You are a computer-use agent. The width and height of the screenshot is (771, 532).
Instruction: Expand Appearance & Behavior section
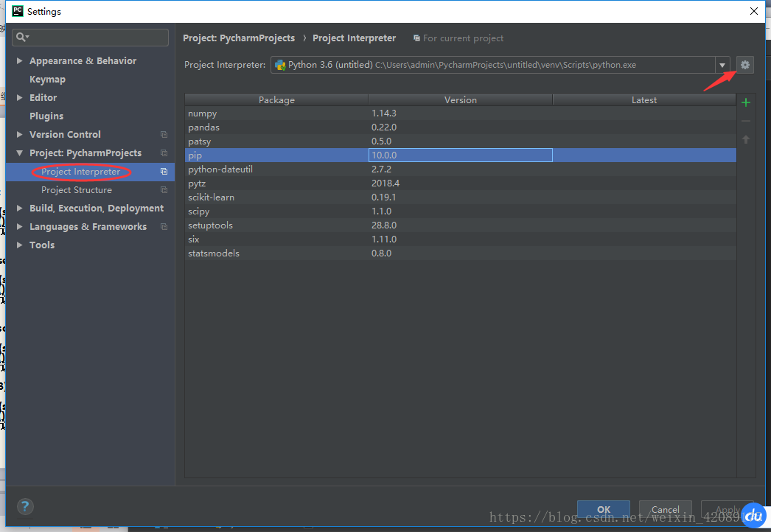point(19,60)
